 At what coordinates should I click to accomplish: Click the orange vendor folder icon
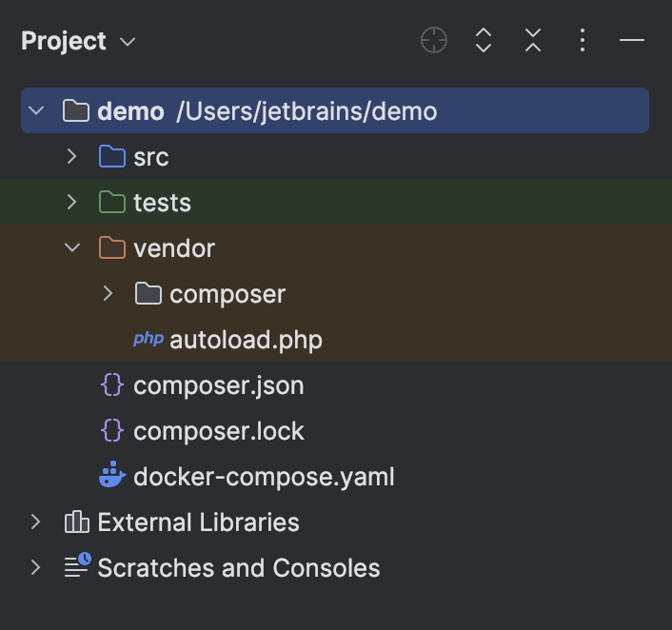[112, 247]
